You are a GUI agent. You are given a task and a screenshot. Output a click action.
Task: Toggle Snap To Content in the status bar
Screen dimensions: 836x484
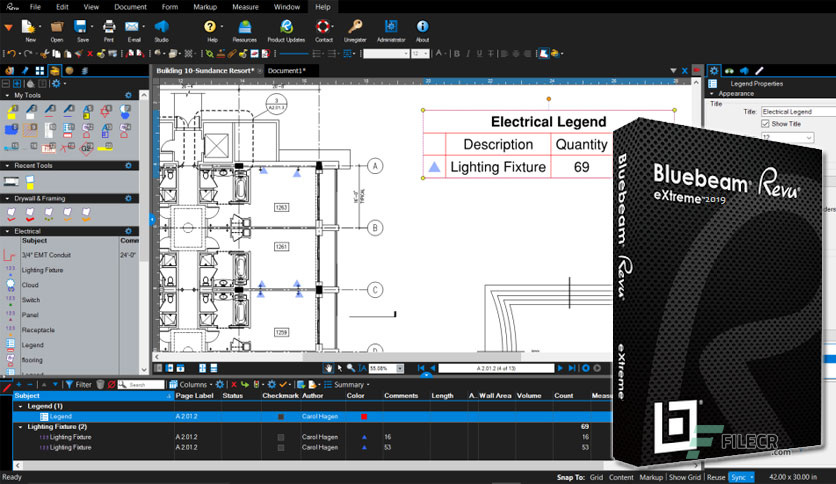click(x=621, y=477)
